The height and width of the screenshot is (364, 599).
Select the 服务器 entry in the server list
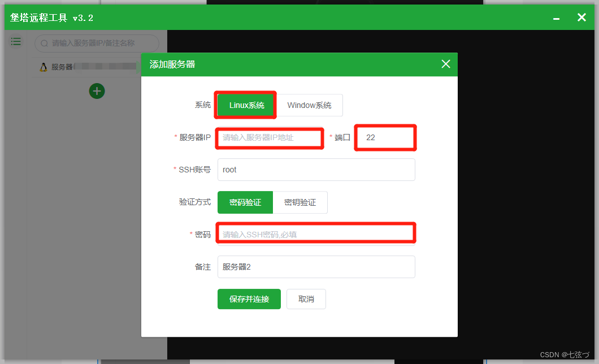tap(88, 67)
